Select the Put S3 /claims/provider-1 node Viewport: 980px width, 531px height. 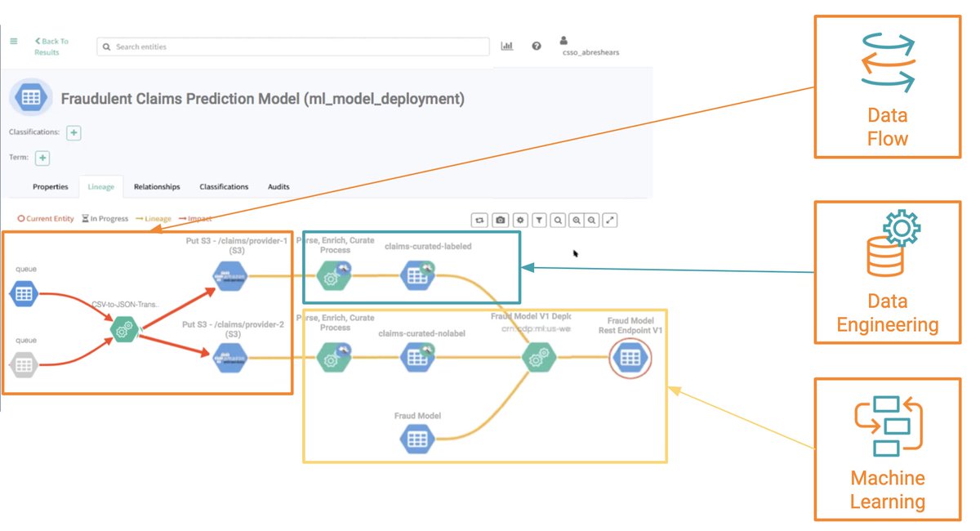tap(229, 276)
